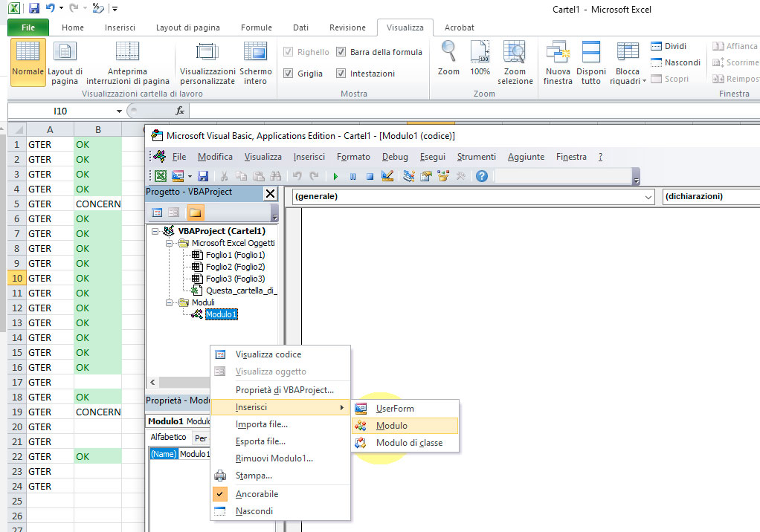This screenshot has width=760, height=532.
Task: Click Nascondi in the Finestra group
Action: pyautogui.click(x=676, y=62)
